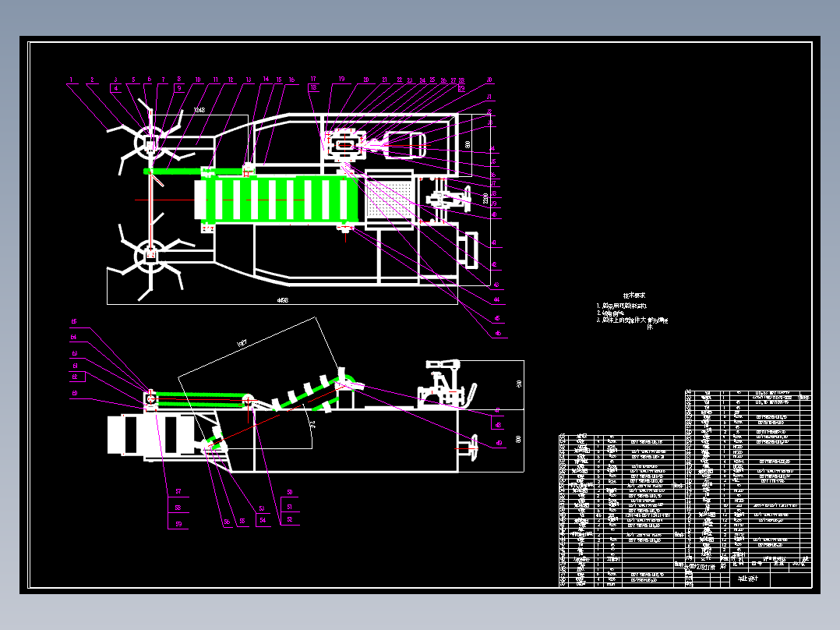Select the lower paddle wheel in top view
The image size is (840, 630).
[x=150, y=260]
